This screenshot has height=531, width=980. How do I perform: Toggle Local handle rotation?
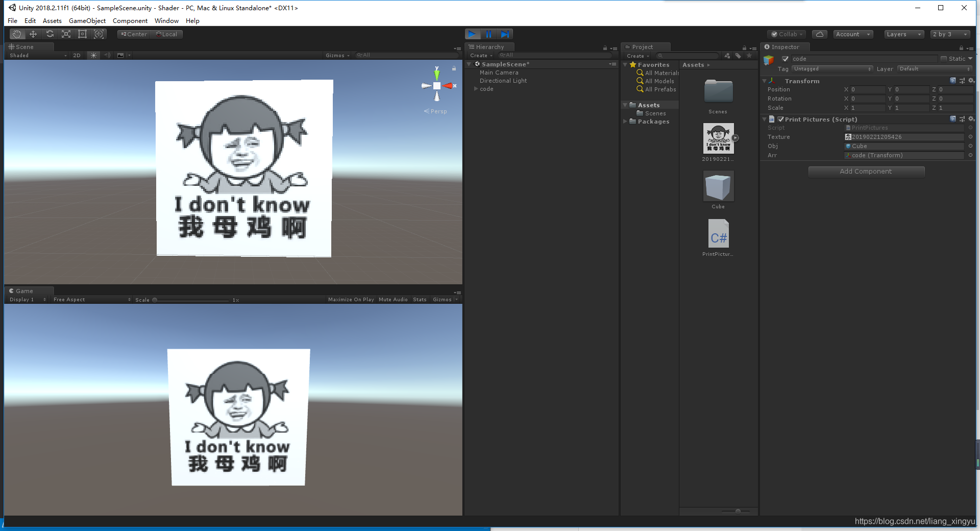(x=167, y=34)
